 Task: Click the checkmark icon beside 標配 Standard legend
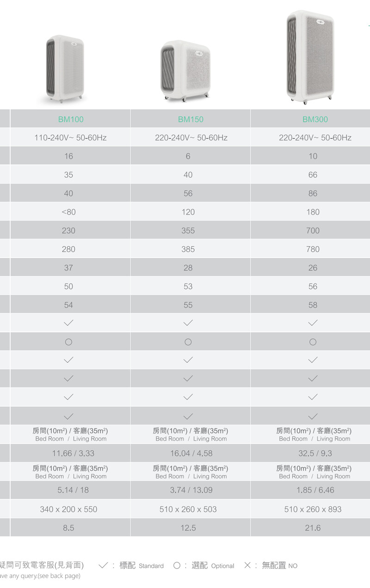point(104,565)
